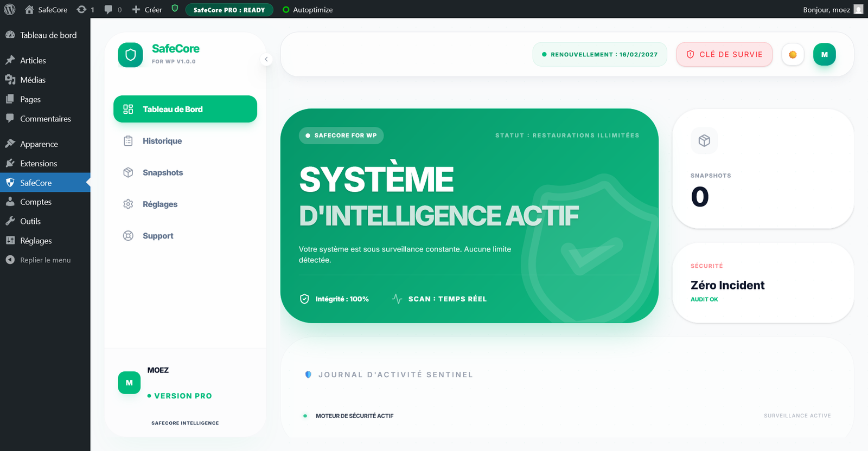The width and height of the screenshot is (868, 451).
Task: Click the green M avatar in header
Action: [x=825, y=54]
